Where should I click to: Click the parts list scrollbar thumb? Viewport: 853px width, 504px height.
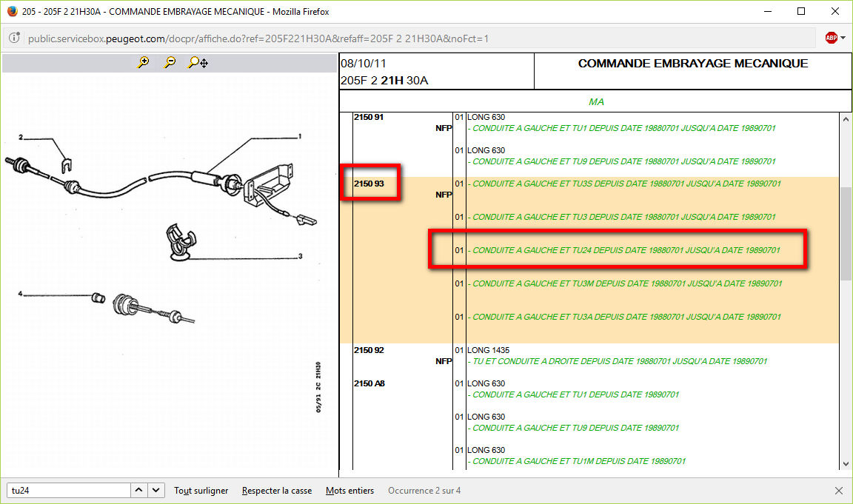846,234
